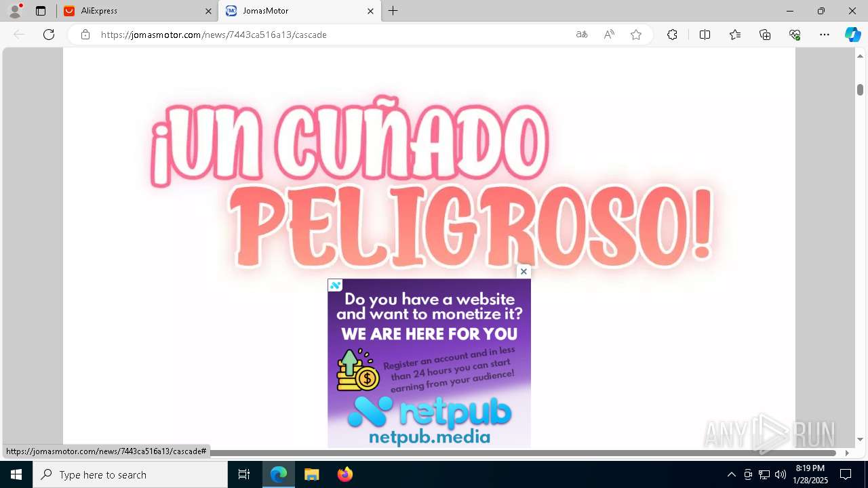
Task: Open the clock showing 8:19 PM
Action: click(x=810, y=474)
